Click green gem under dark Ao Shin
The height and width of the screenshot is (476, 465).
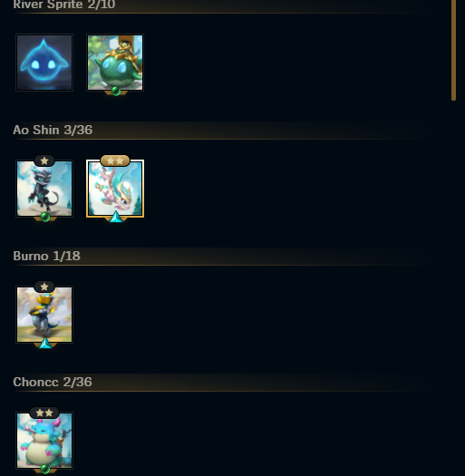pyautogui.click(x=45, y=217)
